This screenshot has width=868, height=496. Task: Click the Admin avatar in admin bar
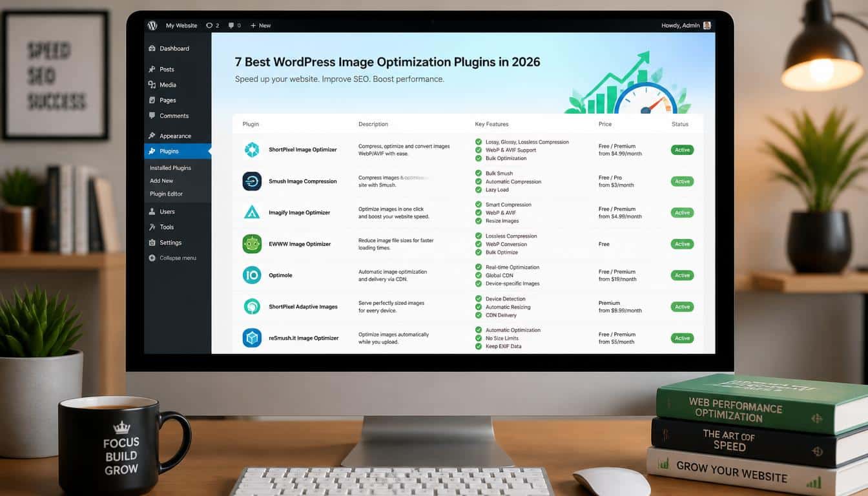[707, 25]
